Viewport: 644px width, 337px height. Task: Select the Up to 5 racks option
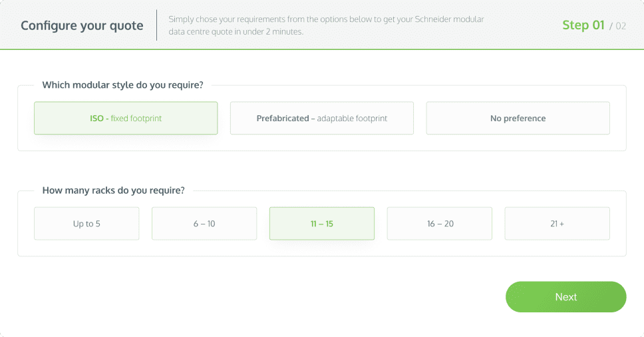86,224
